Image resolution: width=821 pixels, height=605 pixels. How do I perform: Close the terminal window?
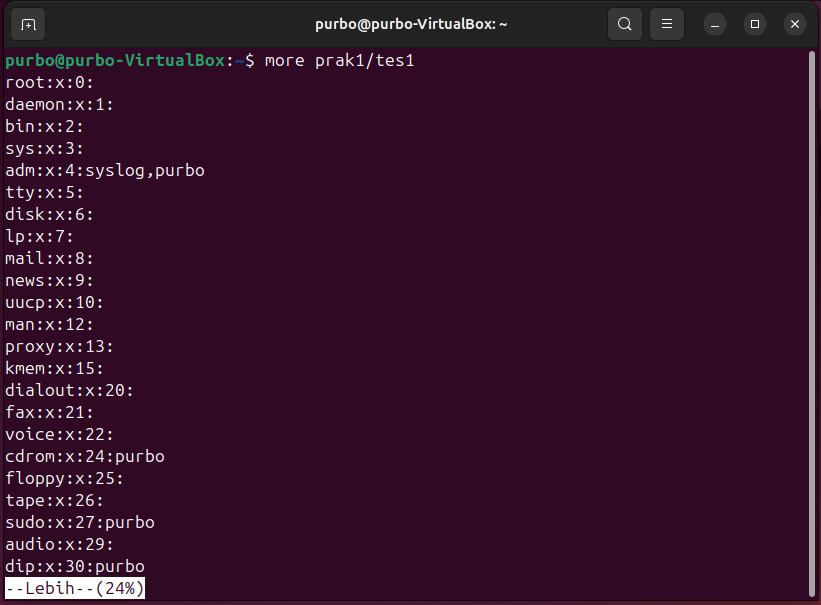[795, 24]
